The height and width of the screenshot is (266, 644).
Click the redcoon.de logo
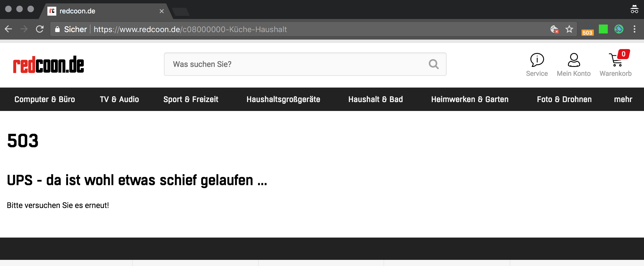[x=49, y=65]
